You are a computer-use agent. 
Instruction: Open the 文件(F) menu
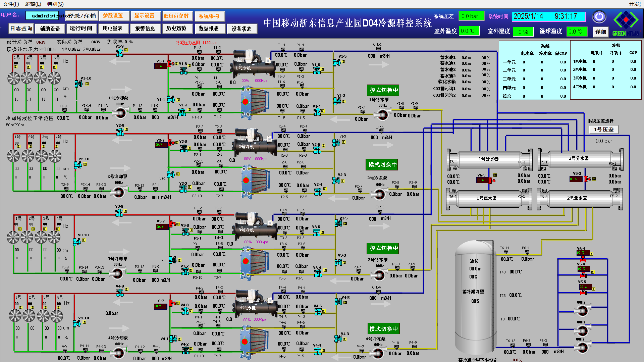pyautogui.click(x=11, y=4)
